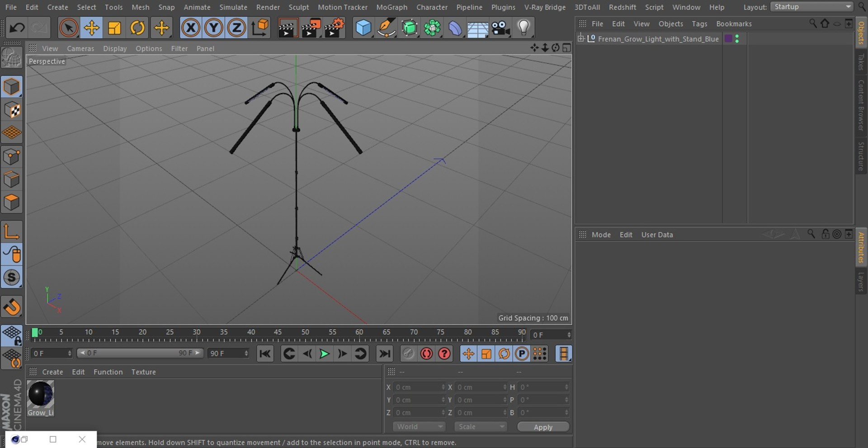Render to Picture Viewer
Screen dimensions: 868x448
[311, 28]
